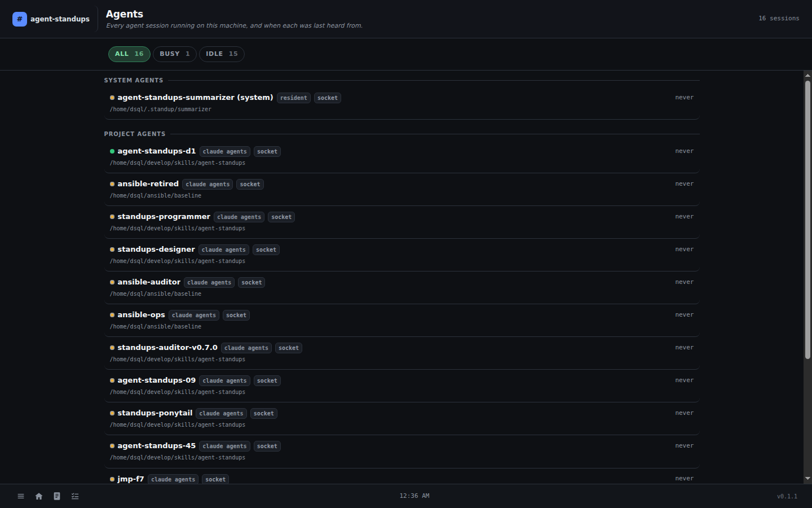Click the green status dot of agent-standups-d1
The image size is (812, 508).
[x=112, y=151]
